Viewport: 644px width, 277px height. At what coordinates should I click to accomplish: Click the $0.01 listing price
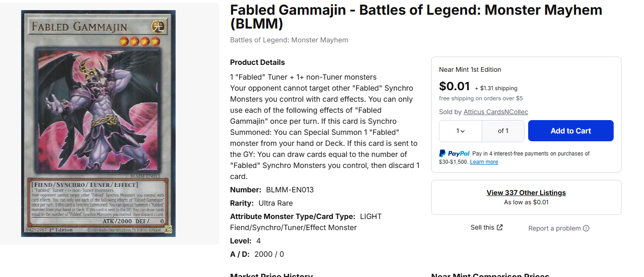click(454, 87)
